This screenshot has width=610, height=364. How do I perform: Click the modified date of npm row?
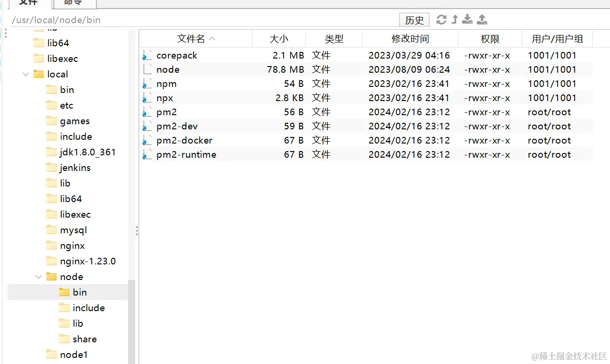coord(409,84)
